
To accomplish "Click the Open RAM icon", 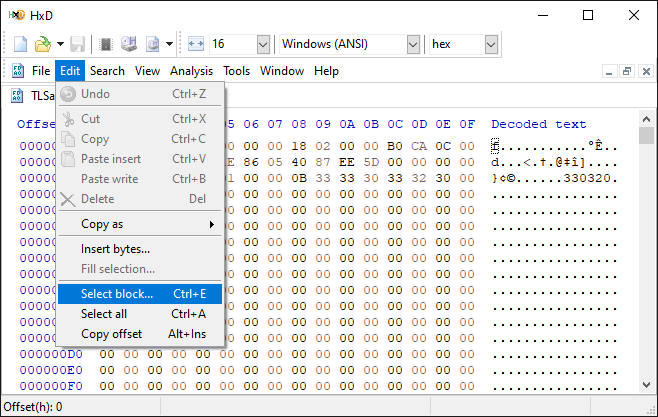I will [107, 44].
